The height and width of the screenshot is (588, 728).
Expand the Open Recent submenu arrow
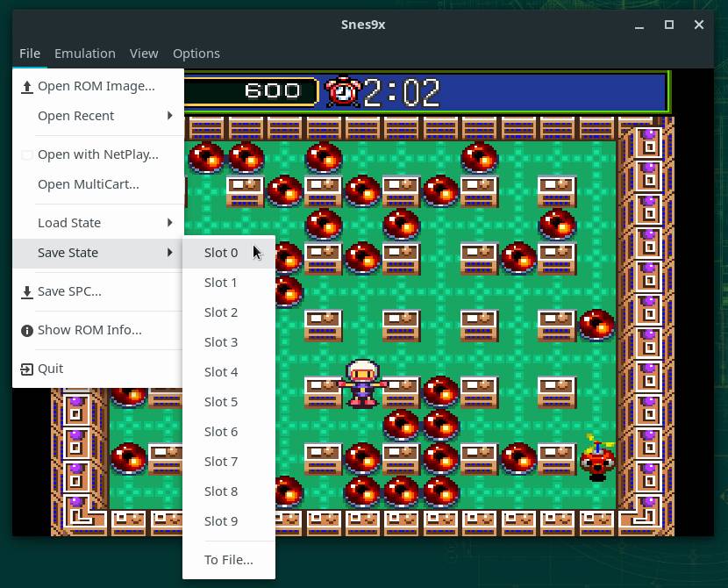(170, 116)
